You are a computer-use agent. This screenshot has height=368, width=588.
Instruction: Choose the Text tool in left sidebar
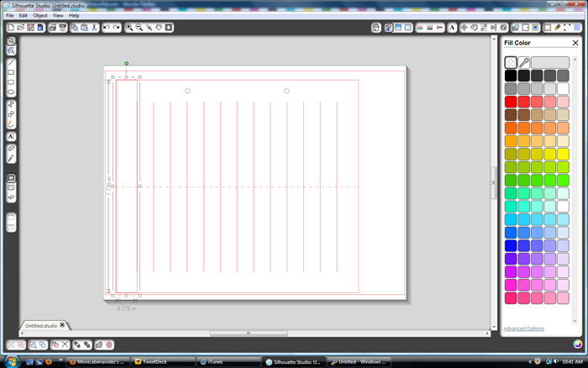[11, 137]
